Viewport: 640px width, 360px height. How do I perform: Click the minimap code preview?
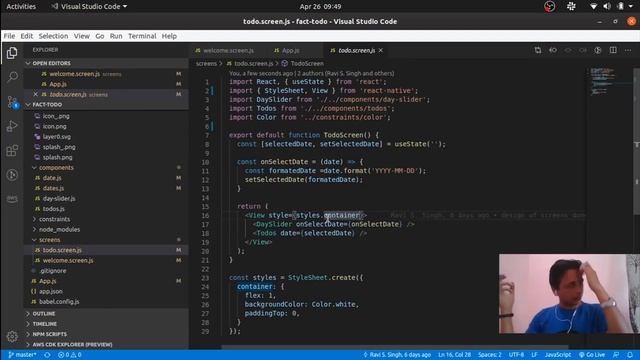(603, 81)
